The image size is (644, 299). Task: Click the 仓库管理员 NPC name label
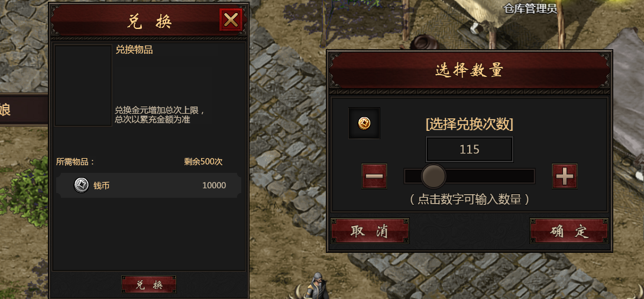click(x=530, y=8)
